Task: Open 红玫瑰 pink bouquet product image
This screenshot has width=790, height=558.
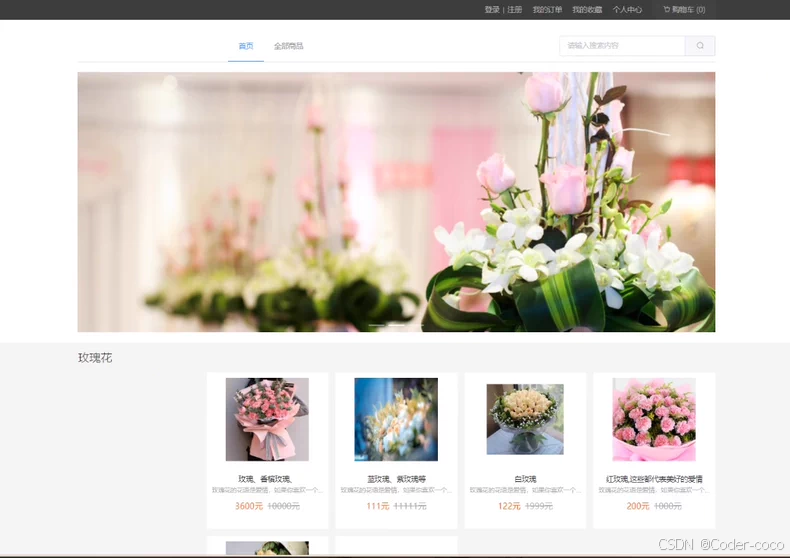Action: 654,419
